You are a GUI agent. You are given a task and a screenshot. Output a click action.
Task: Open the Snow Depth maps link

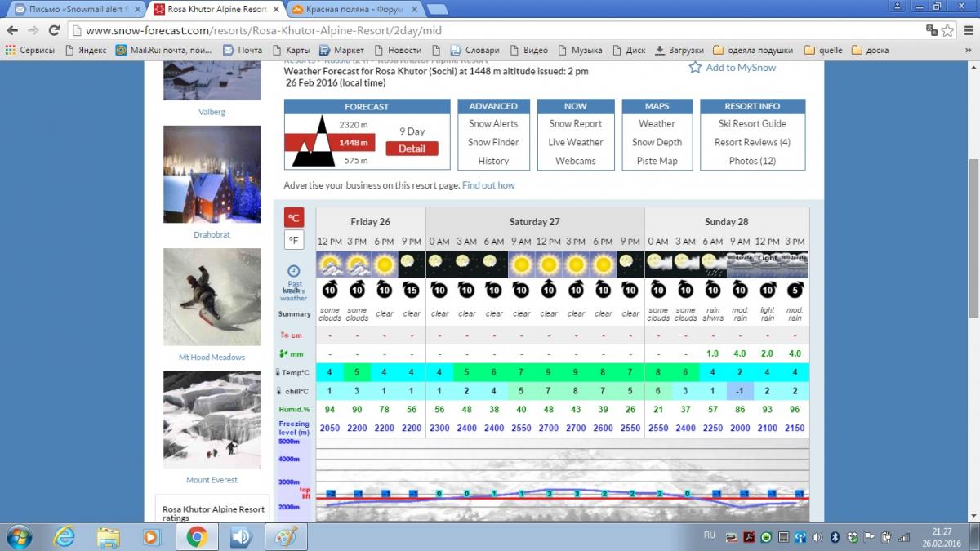click(x=657, y=142)
